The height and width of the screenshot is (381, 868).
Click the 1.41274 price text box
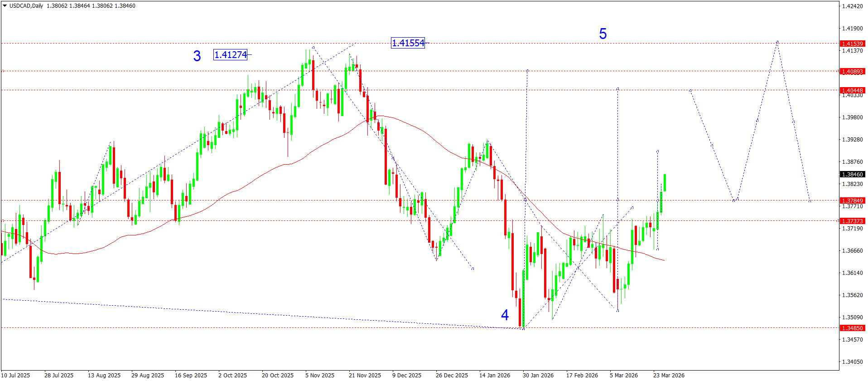pyautogui.click(x=231, y=55)
